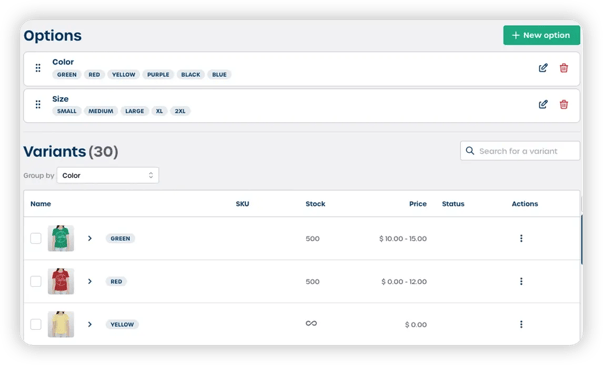Click the New option button

(x=541, y=35)
